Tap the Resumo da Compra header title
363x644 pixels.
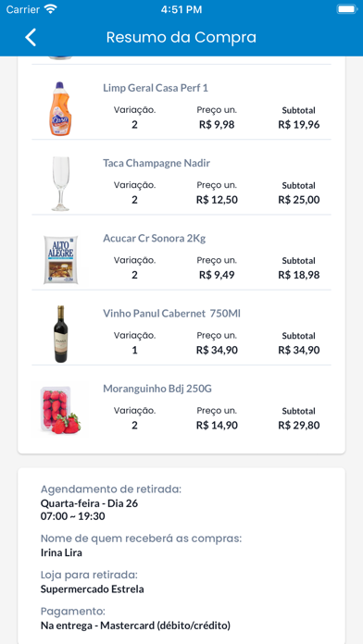point(181,37)
